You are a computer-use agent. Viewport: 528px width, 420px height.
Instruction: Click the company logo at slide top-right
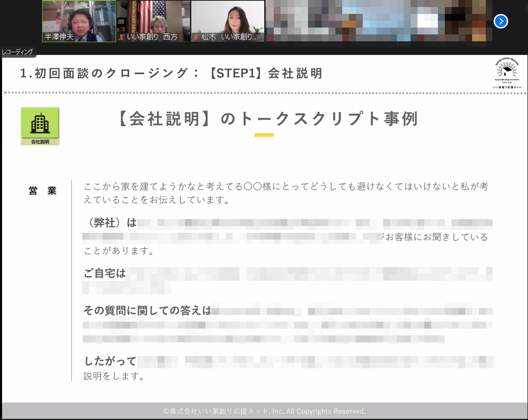[506, 73]
